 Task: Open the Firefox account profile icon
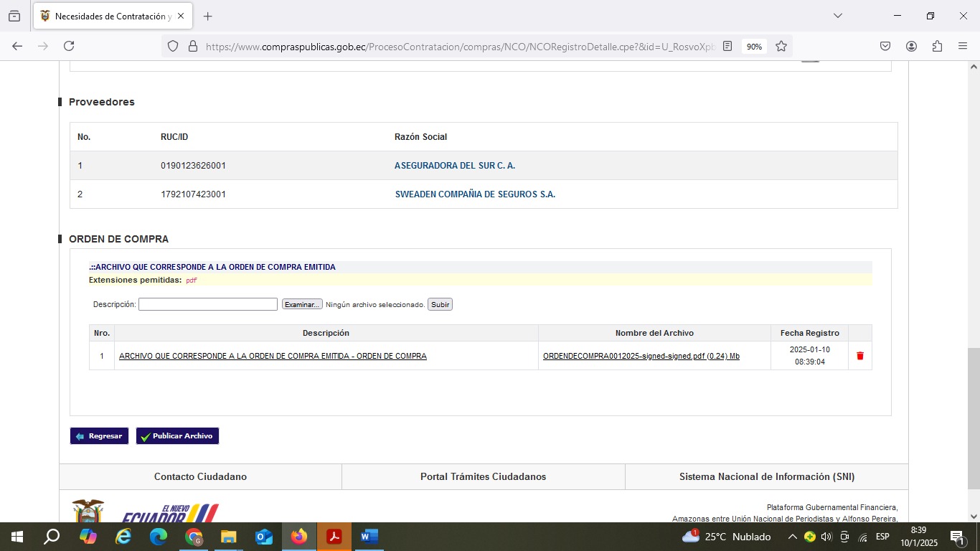(911, 46)
